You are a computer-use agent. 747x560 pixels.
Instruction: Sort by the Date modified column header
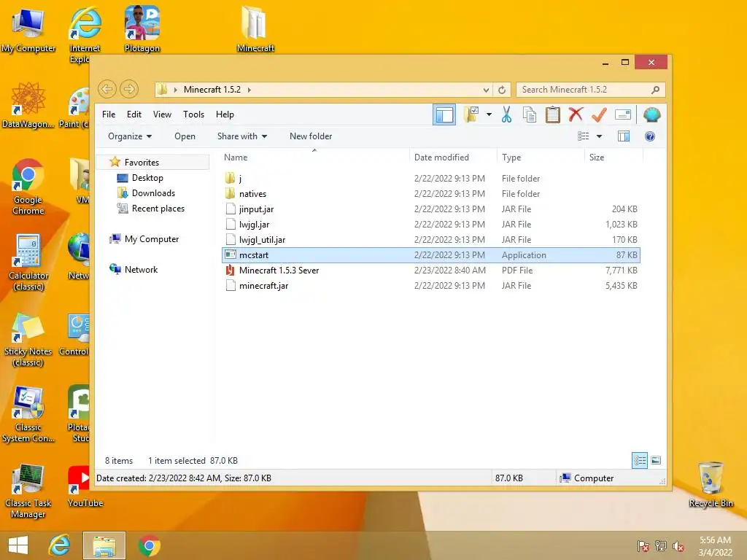(452, 157)
